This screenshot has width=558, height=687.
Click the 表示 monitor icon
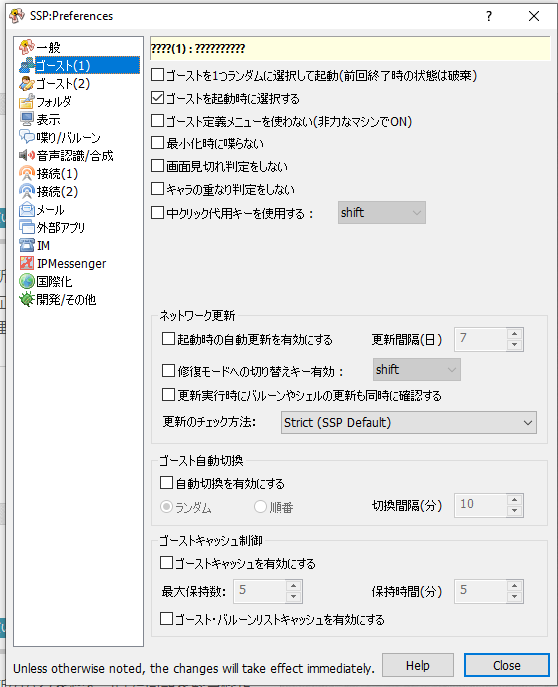[27, 119]
